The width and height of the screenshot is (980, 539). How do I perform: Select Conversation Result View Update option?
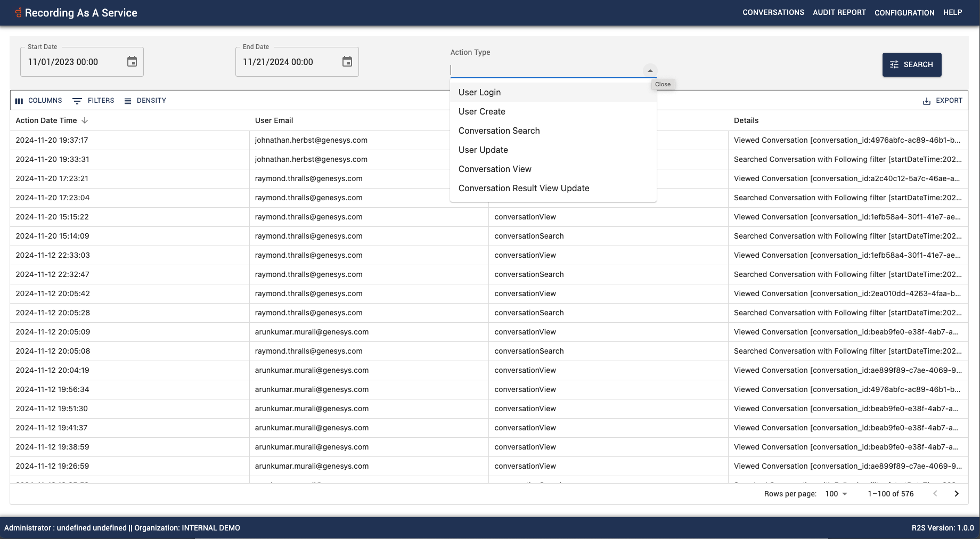524,188
